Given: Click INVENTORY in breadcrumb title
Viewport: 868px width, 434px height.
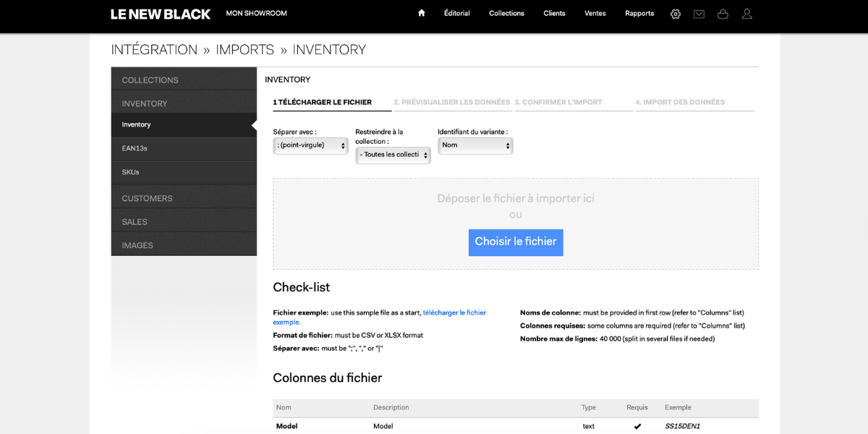Looking at the screenshot, I should tap(329, 50).
